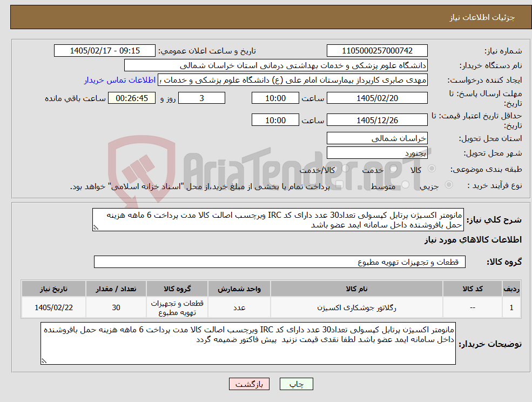This screenshot has width=532, height=402.
Task: Click the buyer notes textarea resize handle
Action: tap(44, 361)
